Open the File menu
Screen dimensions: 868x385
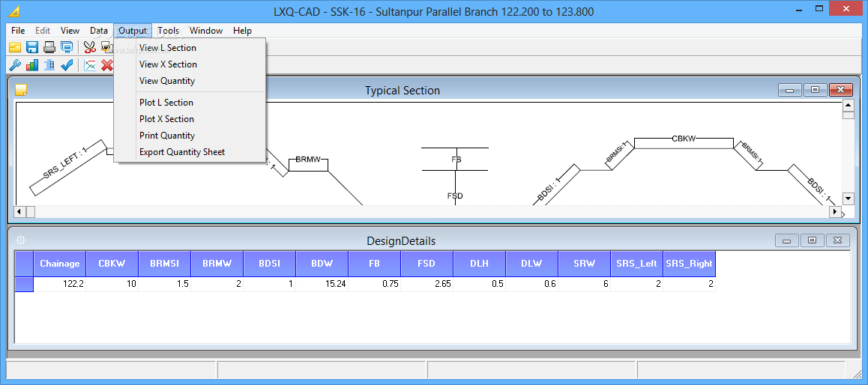tap(18, 31)
